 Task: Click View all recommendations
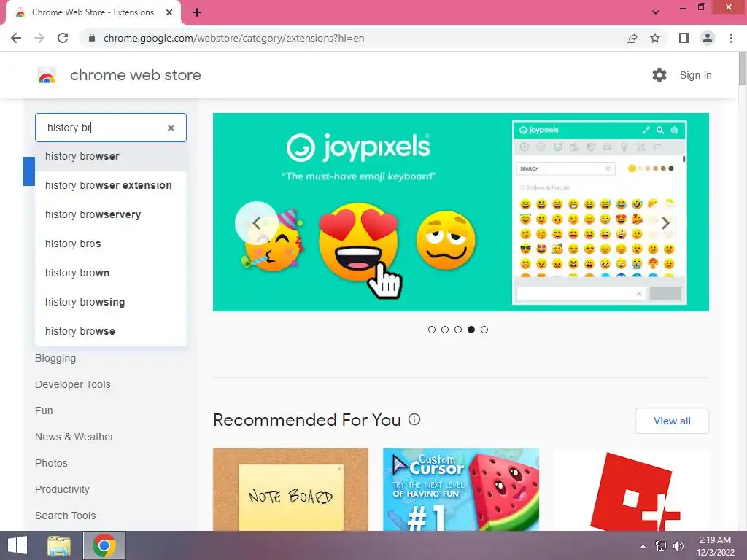(672, 421)
